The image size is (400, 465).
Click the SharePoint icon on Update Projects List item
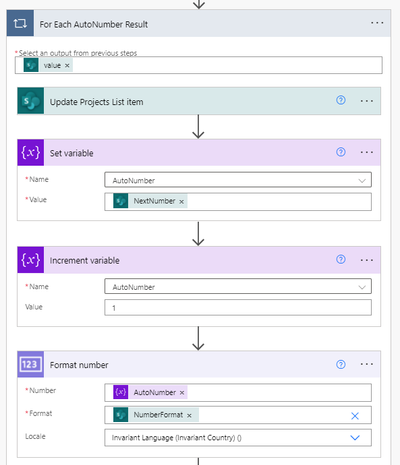(31, 101)
